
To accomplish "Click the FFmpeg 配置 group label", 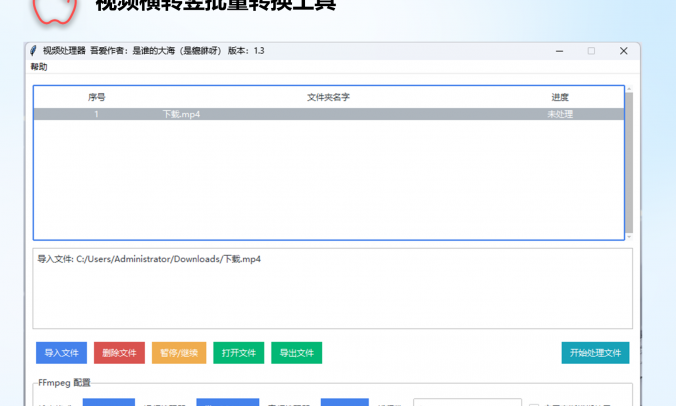I will [64, 383].
